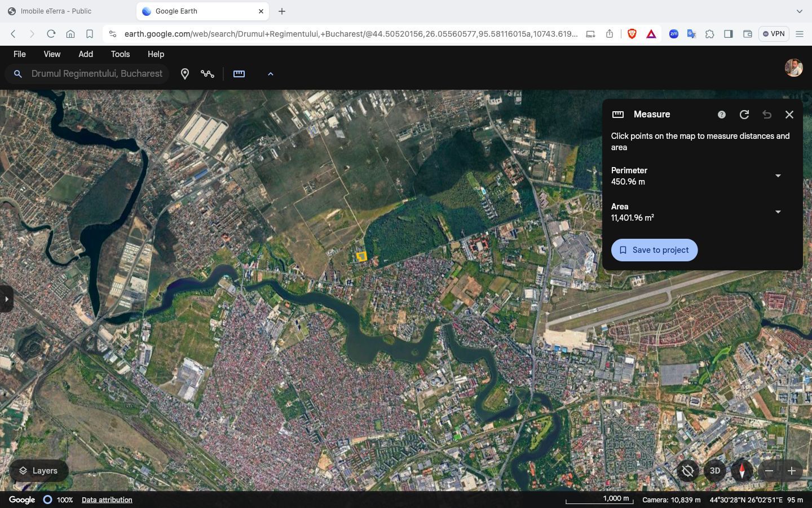Click the draw path or polygon icon
The height and width of the screenshot is (508, 812).
click(x=208, y=74)
